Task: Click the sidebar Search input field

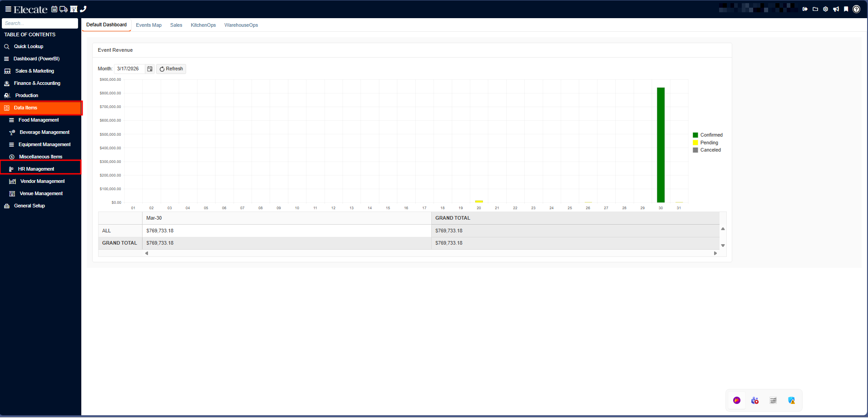Action: pyautogui.click(x=40, y=24)
